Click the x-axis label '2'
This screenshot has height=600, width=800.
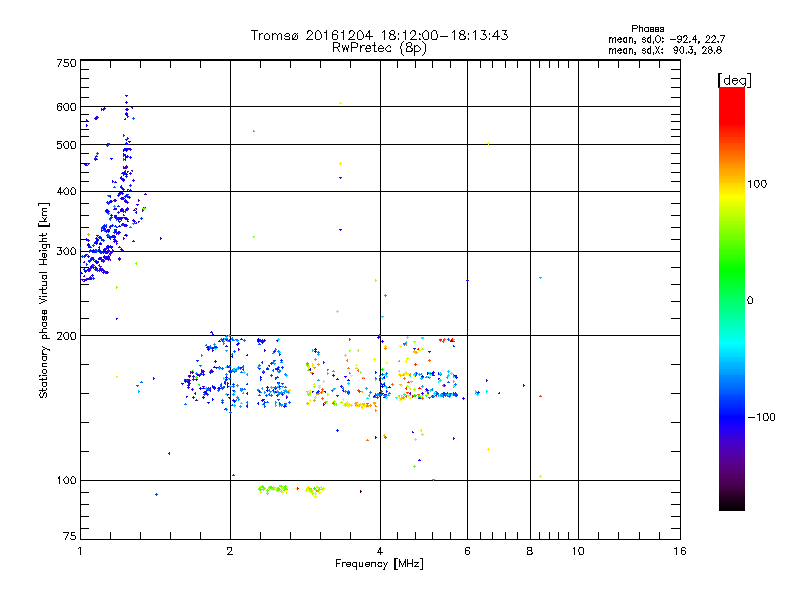click(x=230, y=551)
